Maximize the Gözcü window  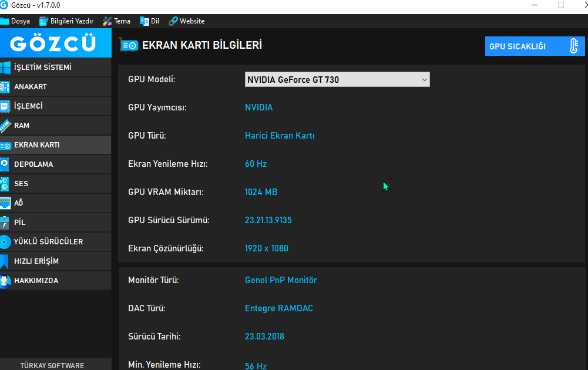pyautogui.click(x=561, y=5)
